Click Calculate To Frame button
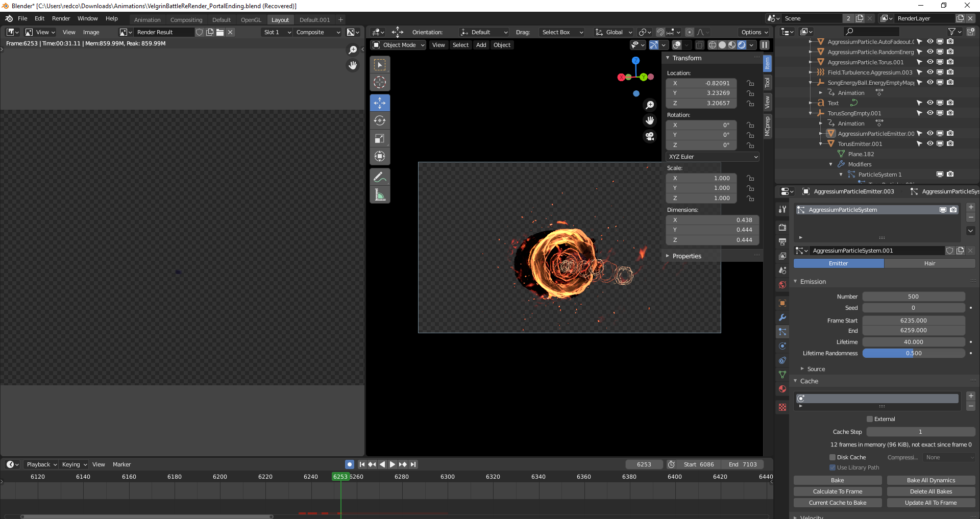Image resolution: width=980 pixels, height=519 pixels. 838,491
